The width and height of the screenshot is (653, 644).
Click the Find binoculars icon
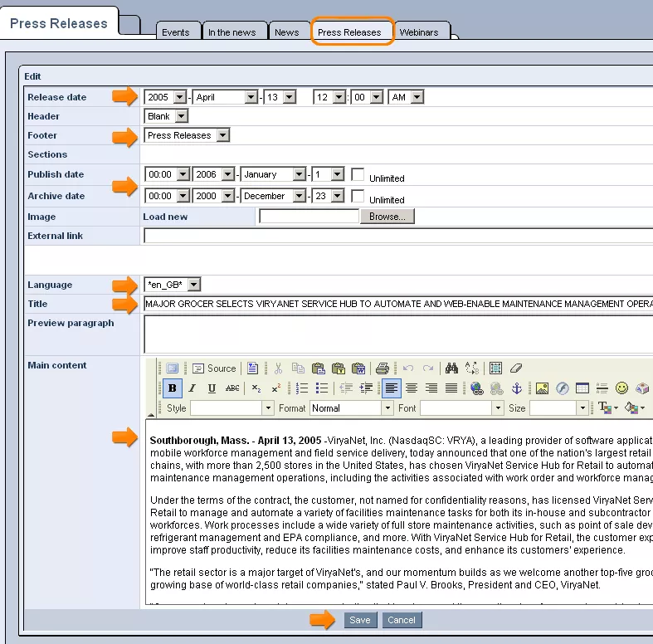[451, 368]
